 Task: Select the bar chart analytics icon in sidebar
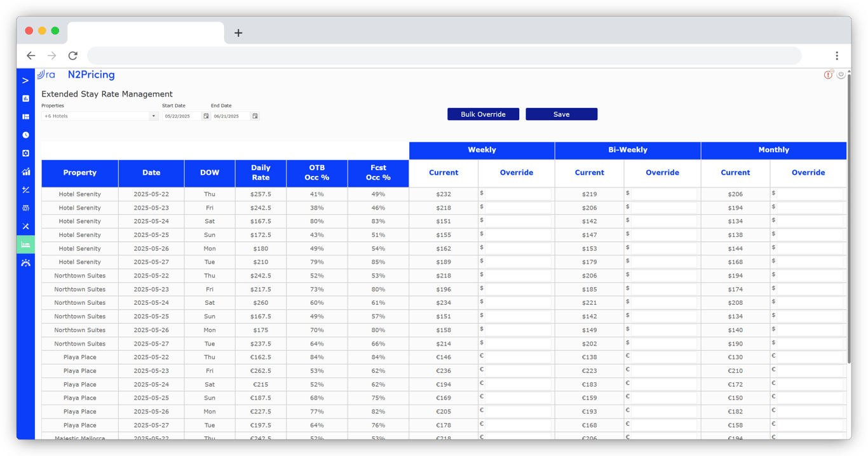pos(25,98)
